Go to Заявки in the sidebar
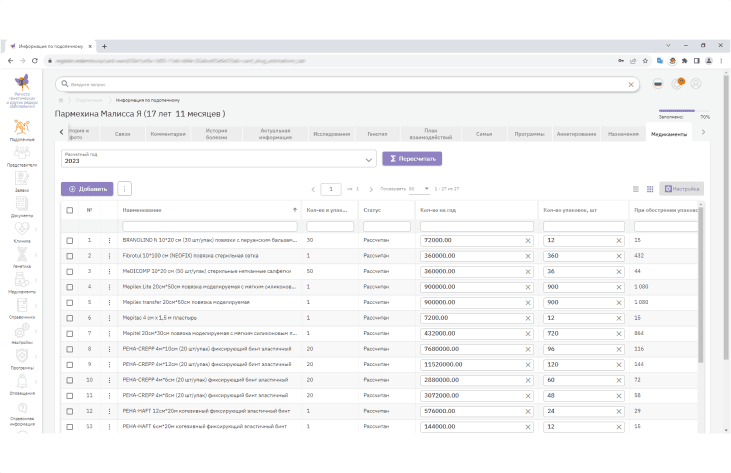 coord(22,182)
